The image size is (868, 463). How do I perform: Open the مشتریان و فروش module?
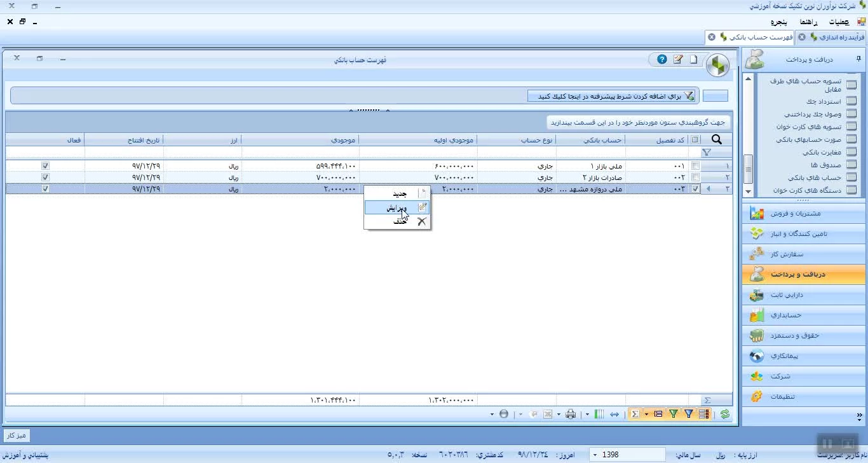pyautogui.click(x=803, y=213)
